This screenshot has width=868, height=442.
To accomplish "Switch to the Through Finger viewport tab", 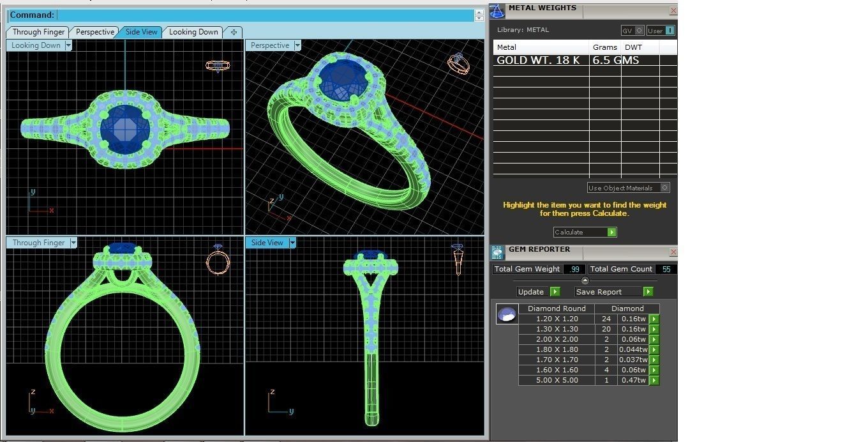I will point(38,32).
